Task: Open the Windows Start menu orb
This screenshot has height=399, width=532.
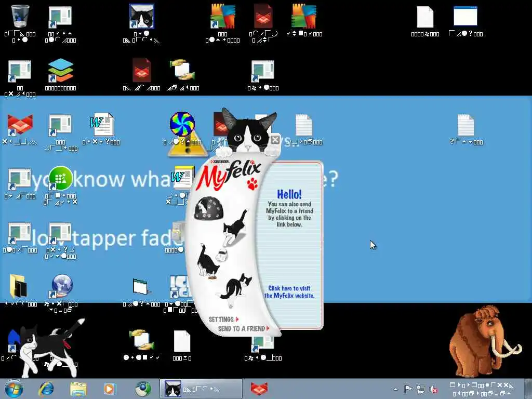Action: click(x=14, y=389)
